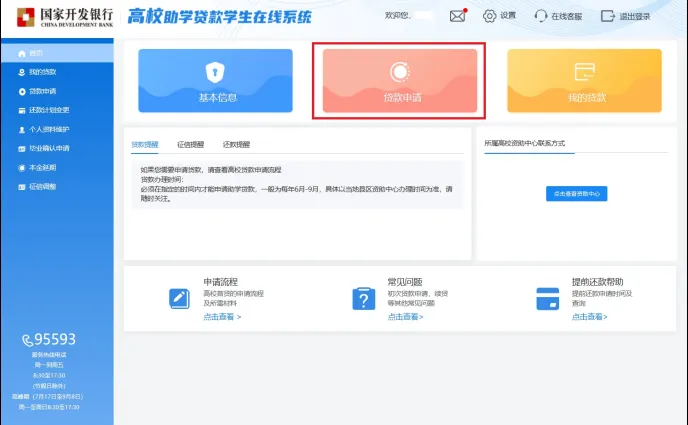Click 点击查看 link under 常见问题
The width and height of the screenshot is (688, 425).
tap(405, 317)
